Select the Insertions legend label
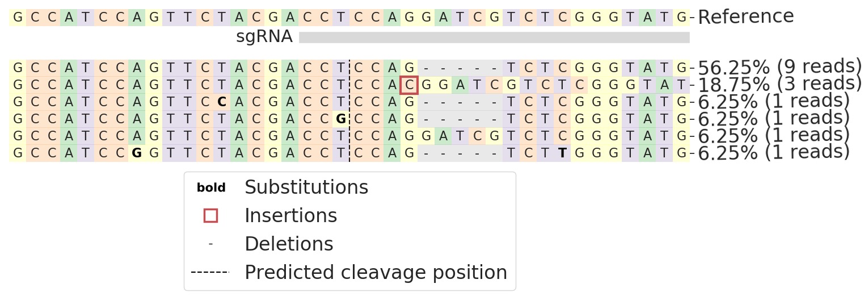 click(290, 215)
